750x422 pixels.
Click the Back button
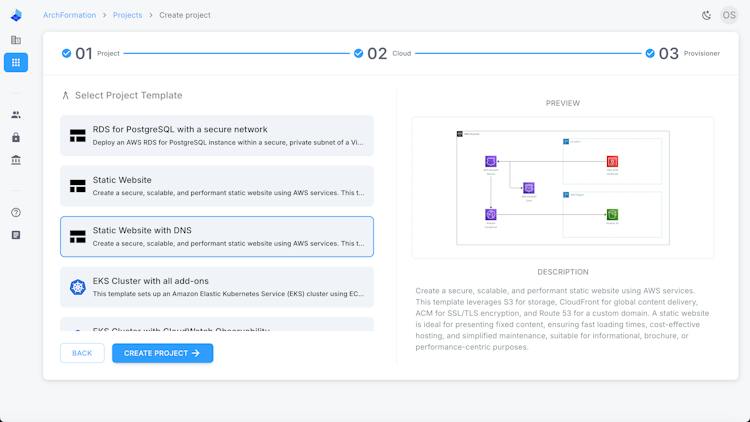coord(82,353)
